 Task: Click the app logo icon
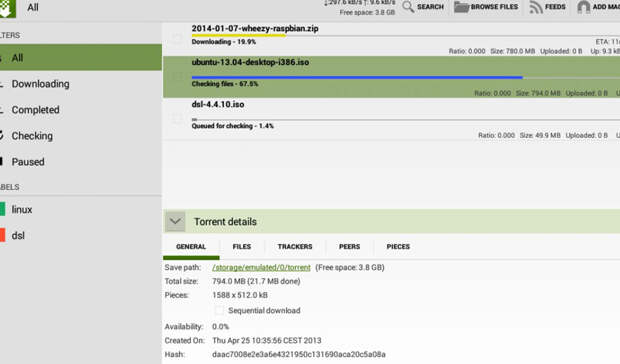click(7, 8)
